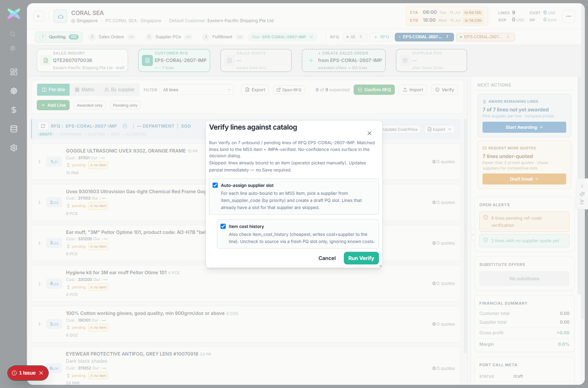
Task: Select the blue EPS-CORAL-2607 RFQ tab with 7
Action: click(424, 37)
